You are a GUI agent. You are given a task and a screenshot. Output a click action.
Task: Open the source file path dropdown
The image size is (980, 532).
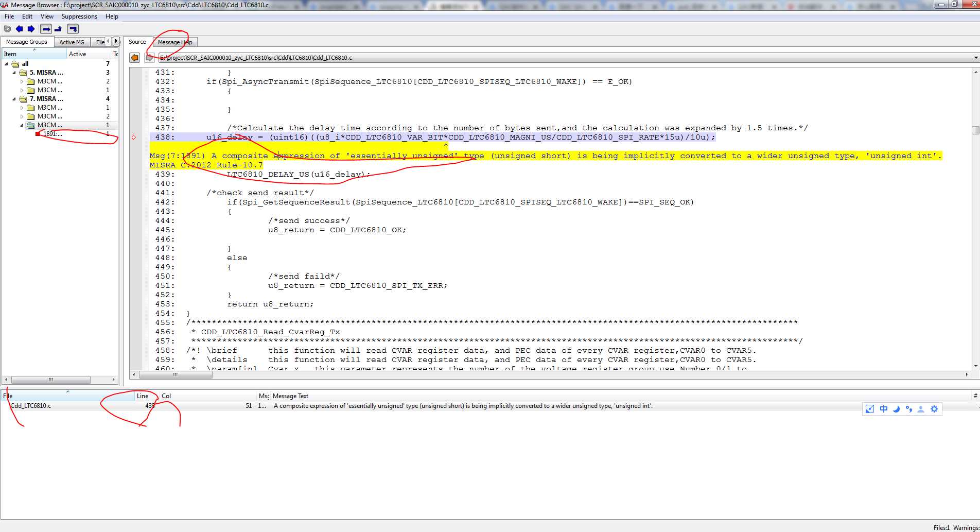976,58
